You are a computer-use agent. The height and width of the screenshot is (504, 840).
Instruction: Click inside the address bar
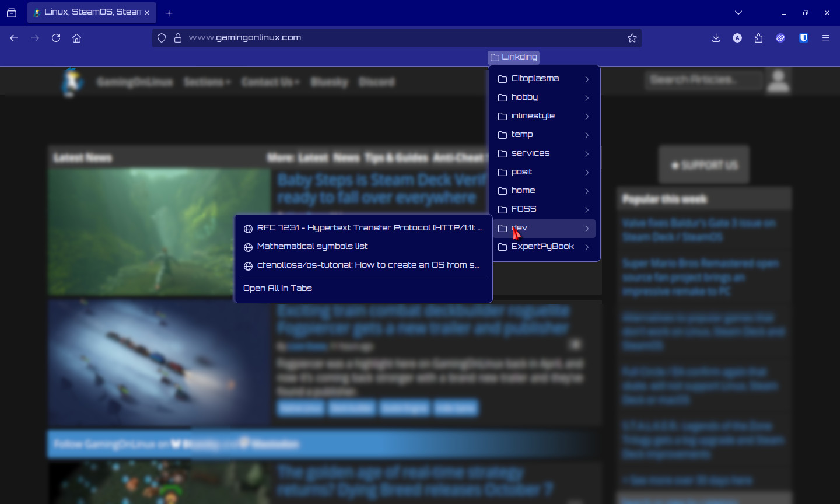click(350, 37)
